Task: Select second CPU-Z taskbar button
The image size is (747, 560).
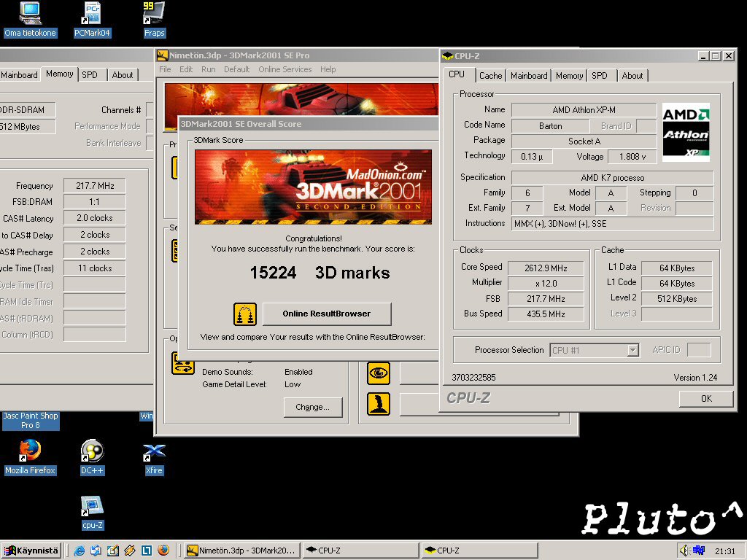Action: (479, 551)
